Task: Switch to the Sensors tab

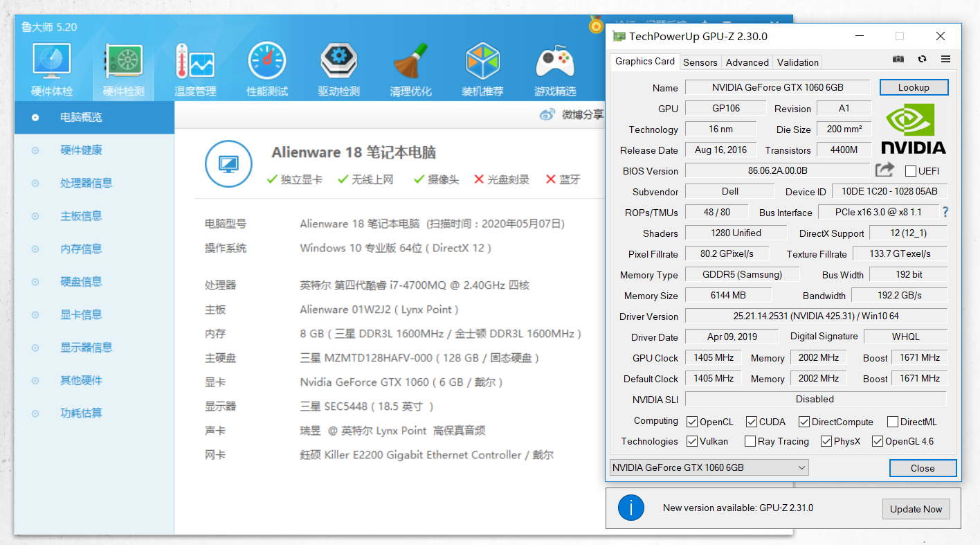Action: click(x=700, y=62)
